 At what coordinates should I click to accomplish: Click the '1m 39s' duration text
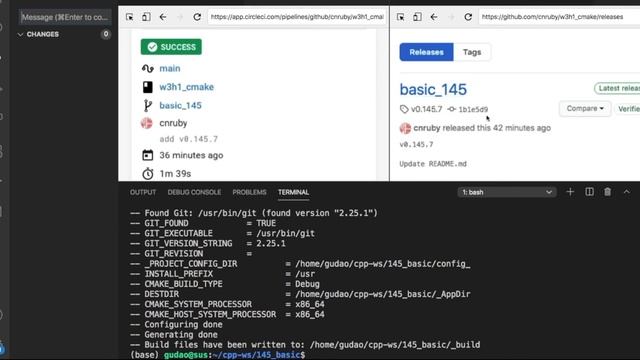coord(175,174)
